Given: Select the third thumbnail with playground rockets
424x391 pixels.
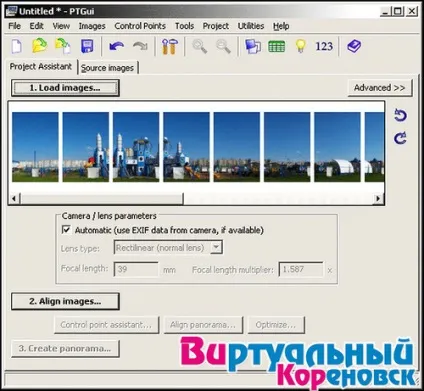Looking at the screenshot, I should 136,147.
